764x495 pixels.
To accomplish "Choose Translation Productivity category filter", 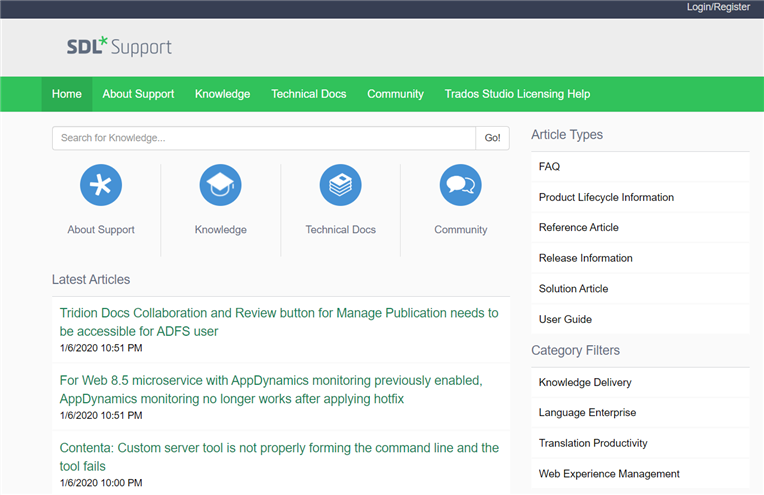I will [x=640, y=443].
